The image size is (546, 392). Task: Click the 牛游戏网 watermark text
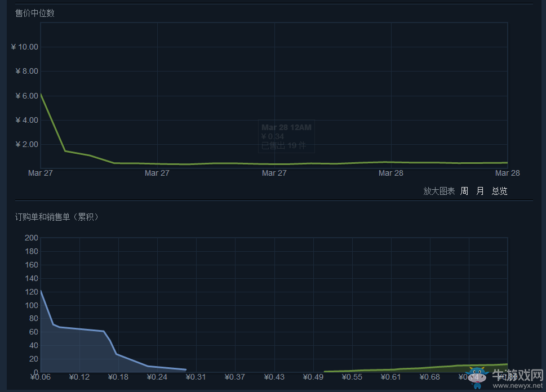(x=517, y=375)
